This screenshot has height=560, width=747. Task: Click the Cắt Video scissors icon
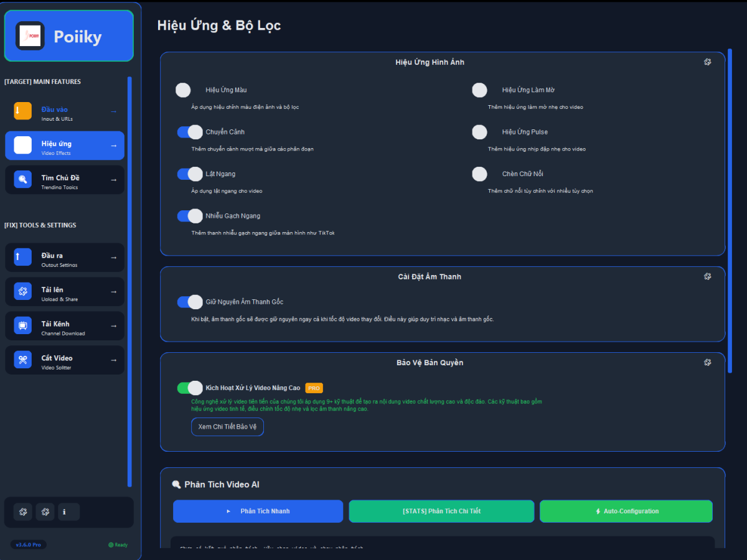pos(22,359)
